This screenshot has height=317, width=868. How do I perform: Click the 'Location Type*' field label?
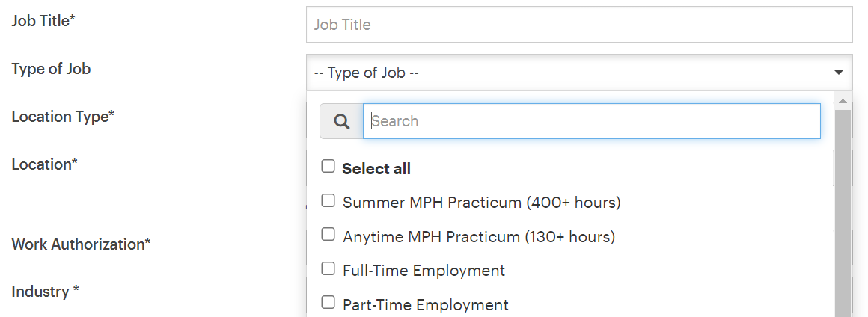63,117
